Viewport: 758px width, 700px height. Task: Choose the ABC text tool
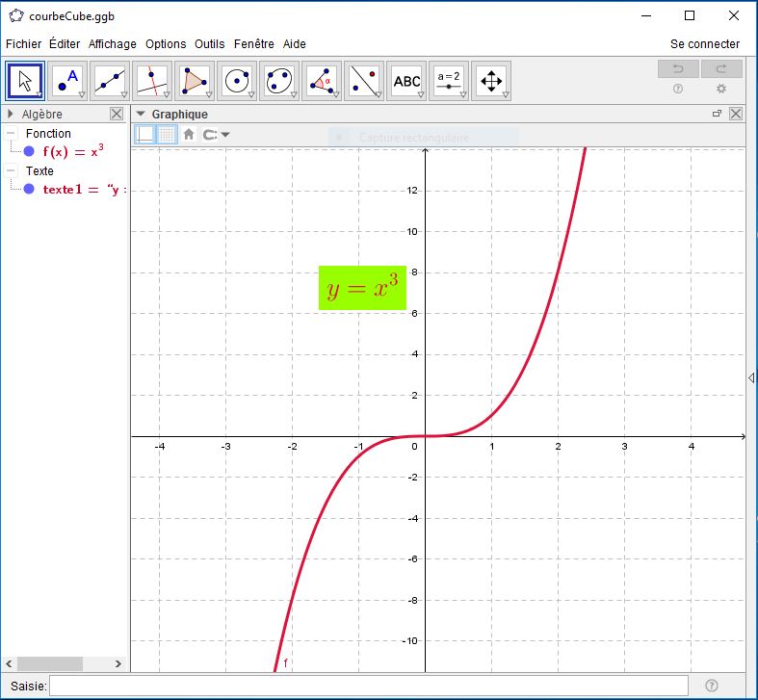coord(406,81)
